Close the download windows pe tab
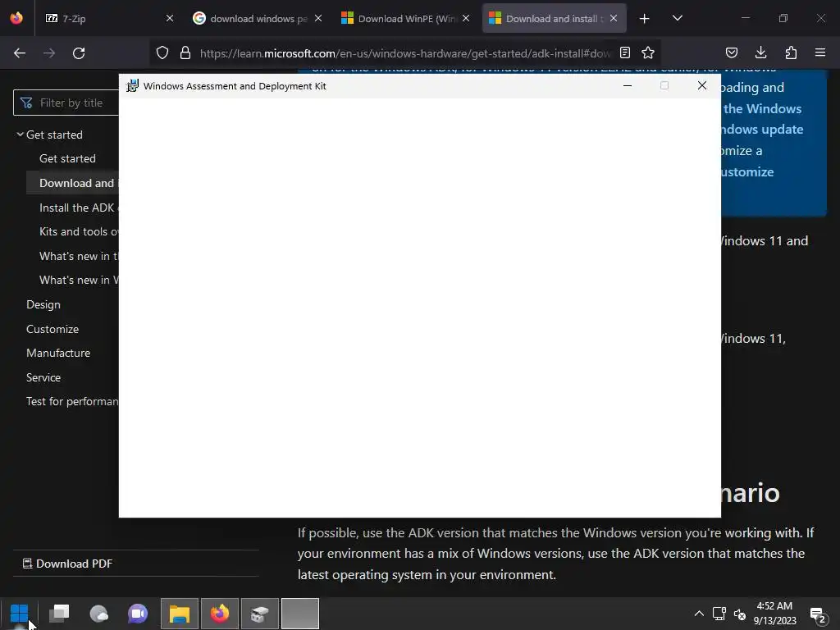 (x=318, y=18)
